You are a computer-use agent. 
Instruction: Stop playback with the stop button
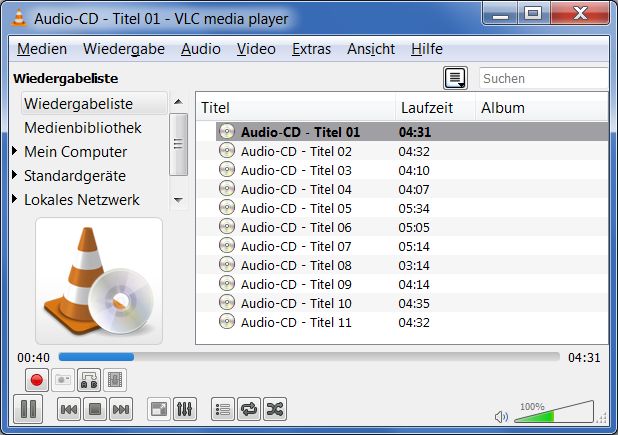(x=95, y=409)
